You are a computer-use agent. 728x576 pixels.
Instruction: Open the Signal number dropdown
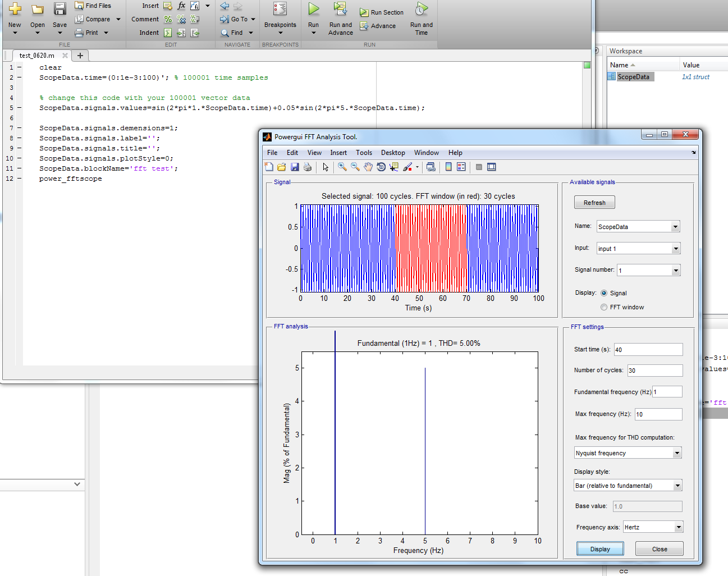[x=675, y=271]
